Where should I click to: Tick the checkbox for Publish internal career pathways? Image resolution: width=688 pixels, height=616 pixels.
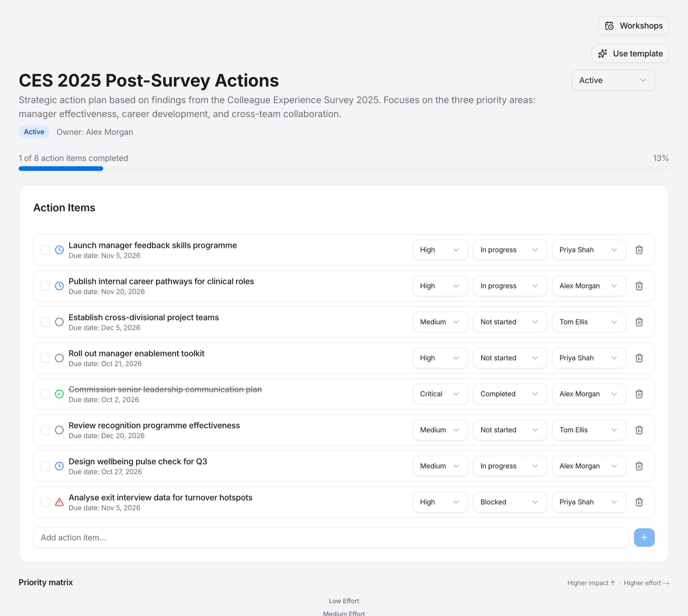tap(45, 286)
